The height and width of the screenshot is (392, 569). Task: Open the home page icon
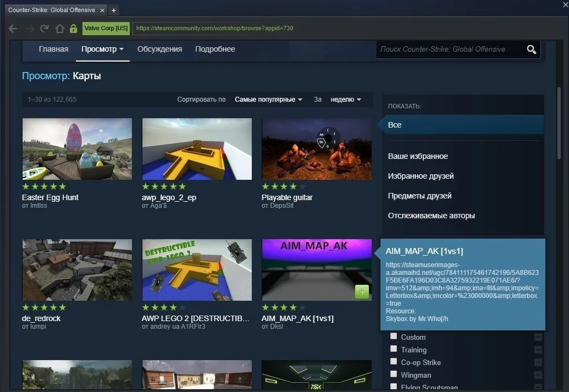tap(59, 28)
